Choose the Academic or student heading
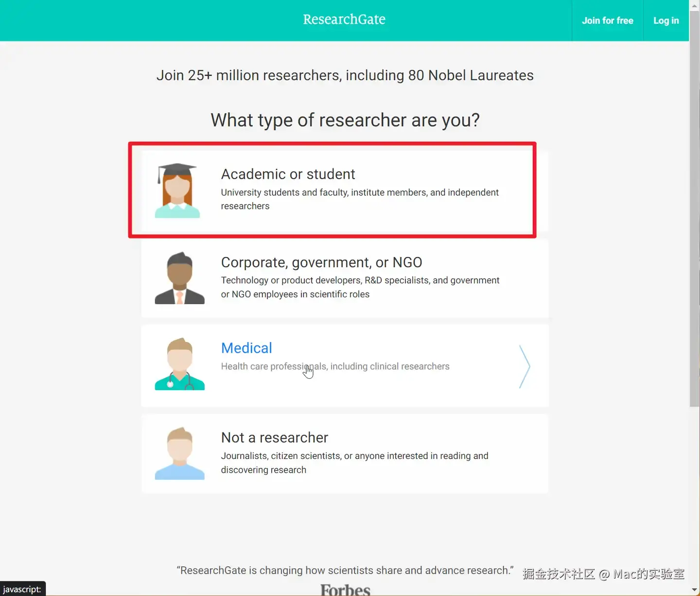 pyautogui.click(x=288, y=174)
